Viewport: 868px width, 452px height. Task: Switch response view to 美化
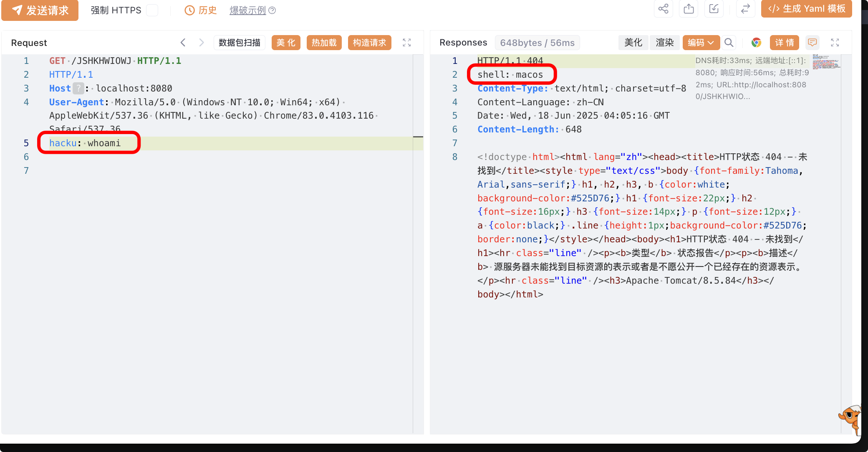[x=633, y=43]
